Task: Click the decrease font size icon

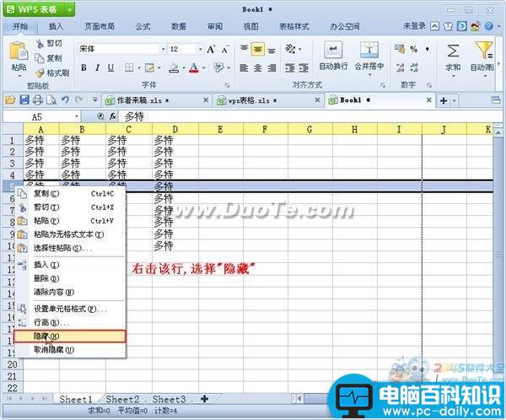Action: click(x=224, y=50)
